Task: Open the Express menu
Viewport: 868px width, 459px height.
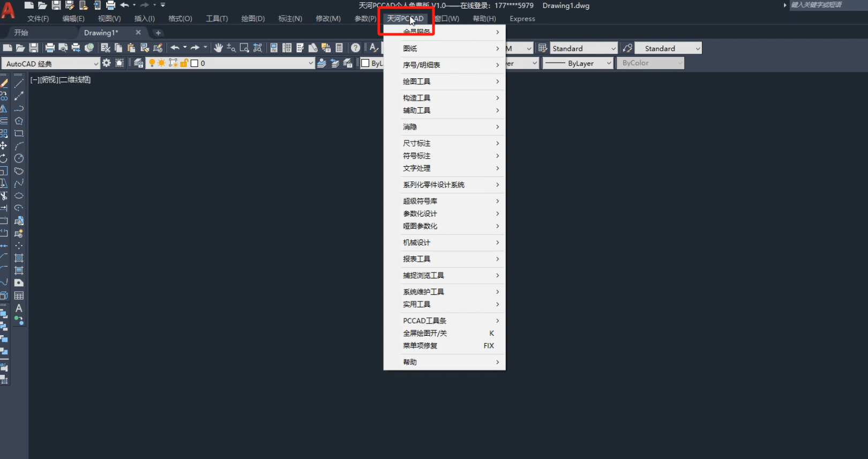Action: pyautogui.click(x=522, y=19)
